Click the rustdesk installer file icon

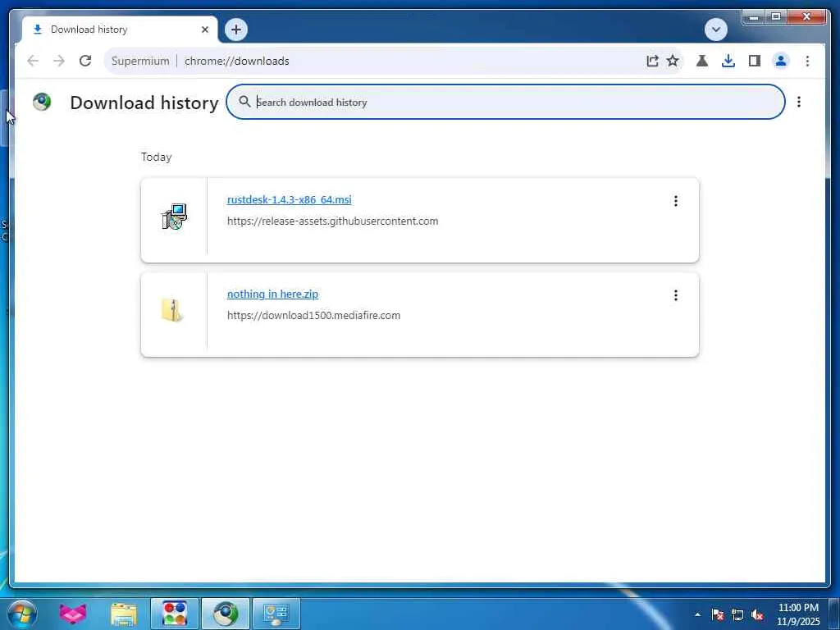click(x=174, y=217)
